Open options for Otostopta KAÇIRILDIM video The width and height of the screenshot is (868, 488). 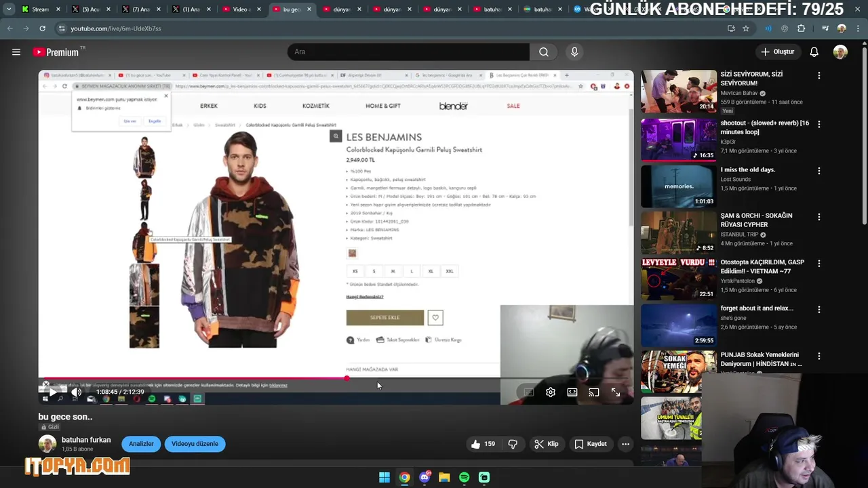[819, 264]
